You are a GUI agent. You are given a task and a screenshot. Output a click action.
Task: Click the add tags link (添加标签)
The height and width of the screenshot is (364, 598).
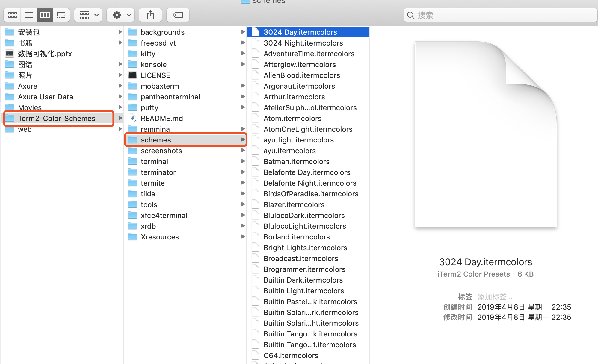click(x=495, y=297)
